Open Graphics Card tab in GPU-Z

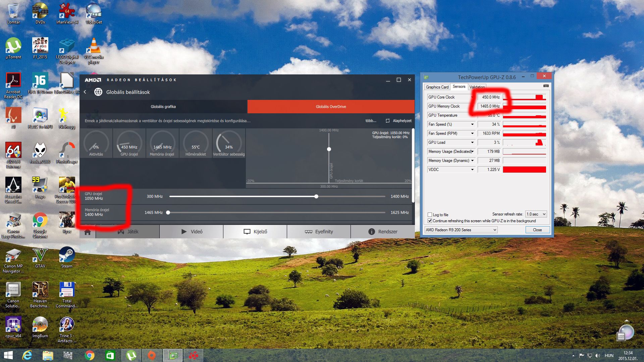tap(437, 87)
